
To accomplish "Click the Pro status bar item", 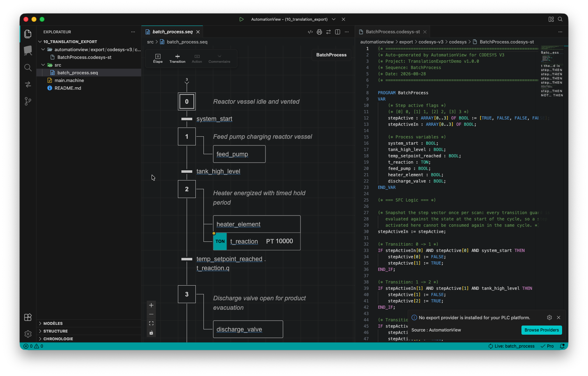I will [x=547, y=346].
